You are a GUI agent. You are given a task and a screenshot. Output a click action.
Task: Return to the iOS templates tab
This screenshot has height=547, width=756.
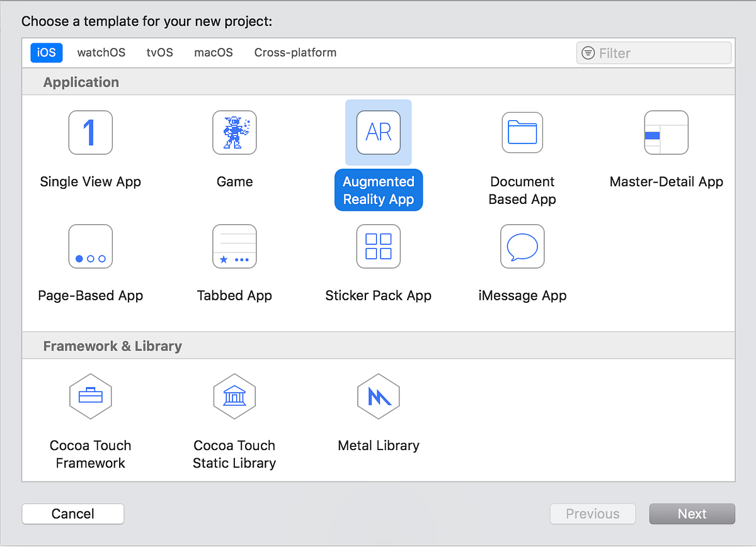[x=46, y=53]
